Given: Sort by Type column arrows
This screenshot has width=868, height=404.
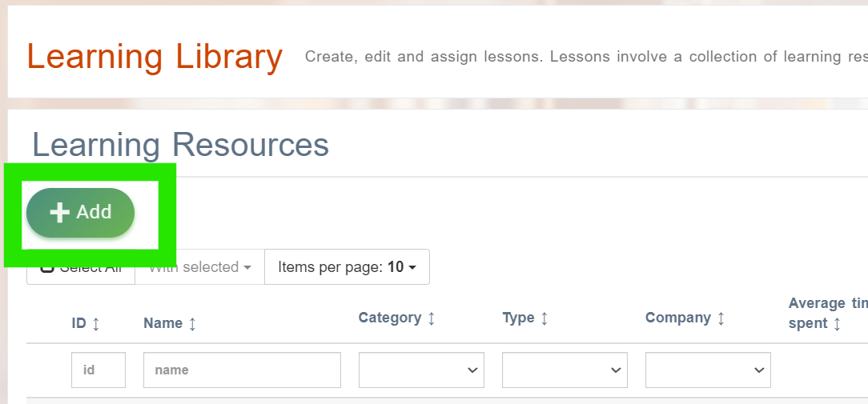Looking at the screenshot, I should tap(545, 318).
